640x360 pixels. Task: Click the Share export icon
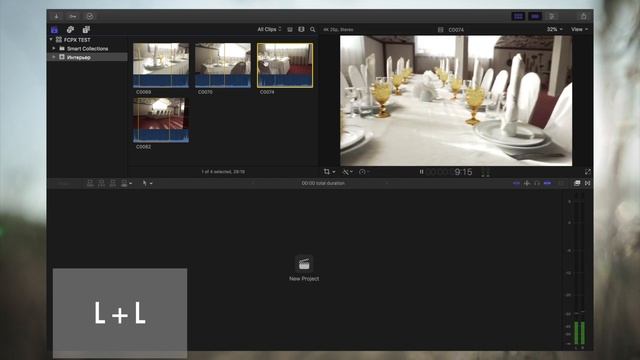pyautogui.click(x=583, y=16)
